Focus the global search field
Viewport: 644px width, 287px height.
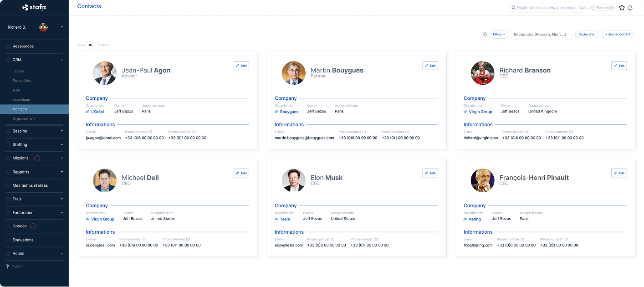pos(549,8)
